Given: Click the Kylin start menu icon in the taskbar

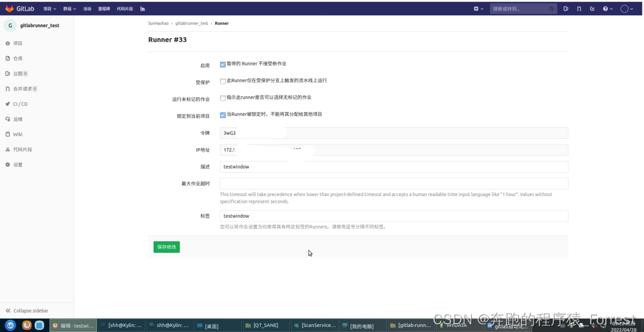Looking at the screenshot, I should click(x=10, y=325).
